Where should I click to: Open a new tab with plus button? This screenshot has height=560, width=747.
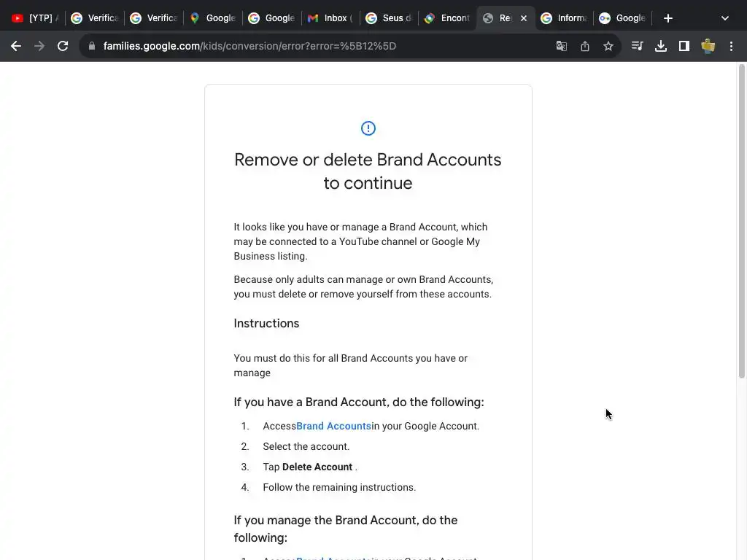pos(668,18)
